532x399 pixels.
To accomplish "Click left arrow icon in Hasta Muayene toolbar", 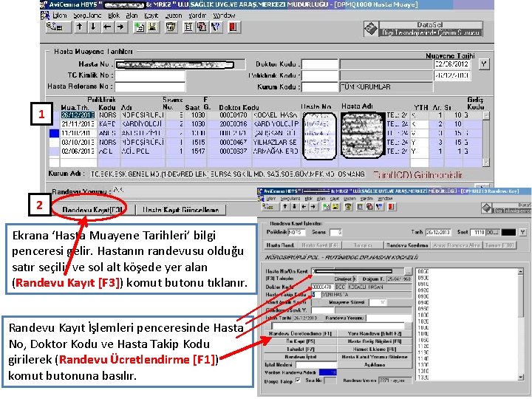I will [107, 27].
